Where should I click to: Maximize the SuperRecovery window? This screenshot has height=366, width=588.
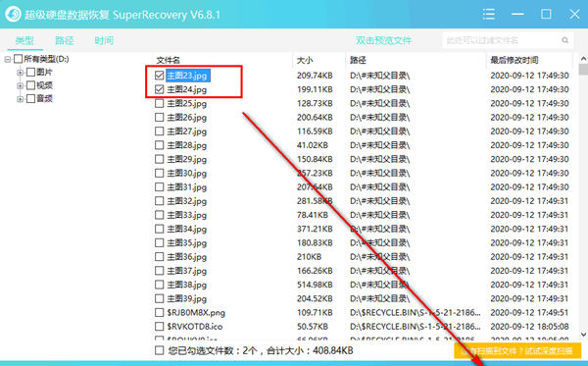546,15
